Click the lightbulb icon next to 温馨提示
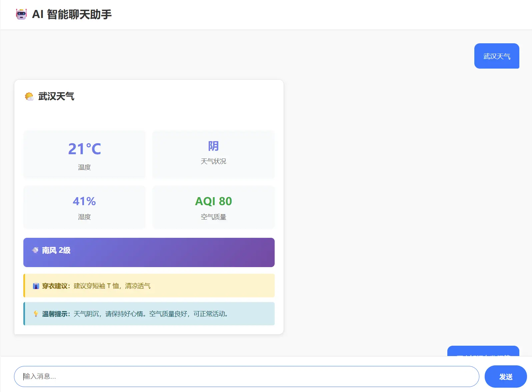The image size is (532, 392). tap(36, 314)
